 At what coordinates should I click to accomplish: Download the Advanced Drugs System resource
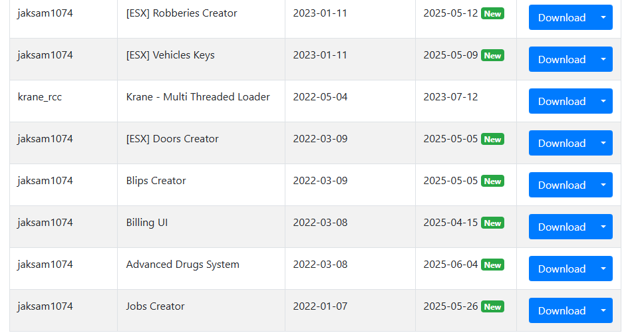tap(562, 269)
